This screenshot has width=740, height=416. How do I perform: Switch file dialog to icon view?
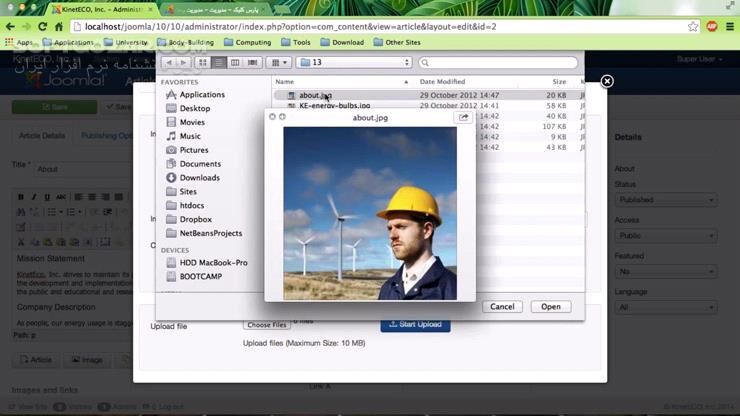[202, 63]
